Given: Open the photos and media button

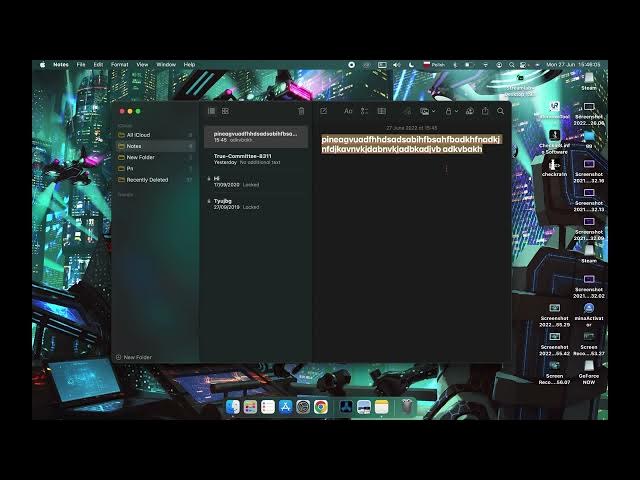Looking at the screenshot, I should [424, 111].
